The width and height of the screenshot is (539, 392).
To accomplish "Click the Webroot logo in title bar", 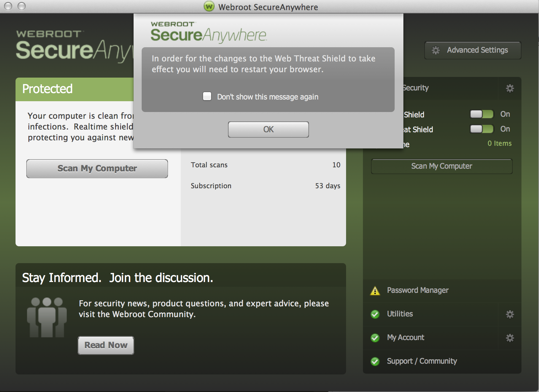I will point(209,6).
